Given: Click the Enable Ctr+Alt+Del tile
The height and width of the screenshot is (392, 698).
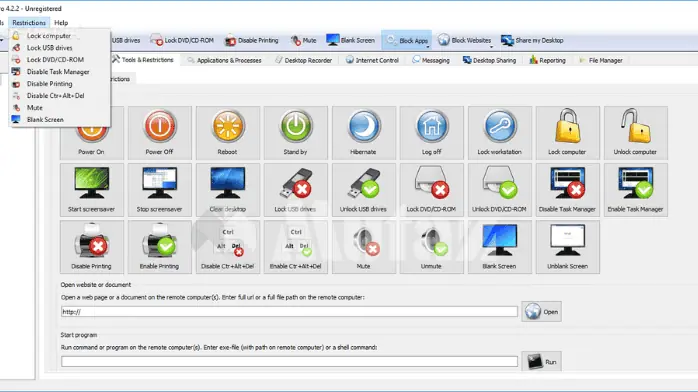Looking at the screenshot, I should tap(296, 247).
